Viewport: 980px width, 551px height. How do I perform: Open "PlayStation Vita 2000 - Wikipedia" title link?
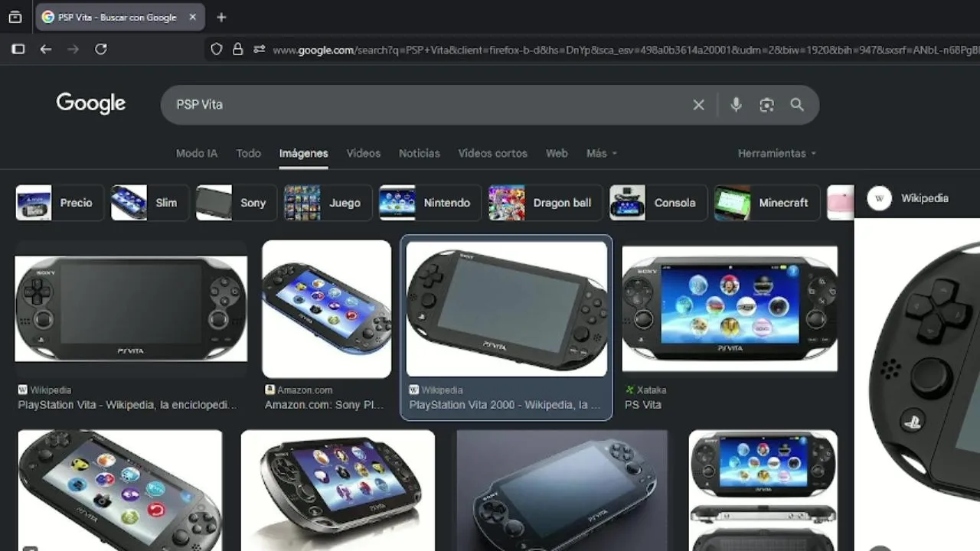pyautogui.click(x=505, y=405)
